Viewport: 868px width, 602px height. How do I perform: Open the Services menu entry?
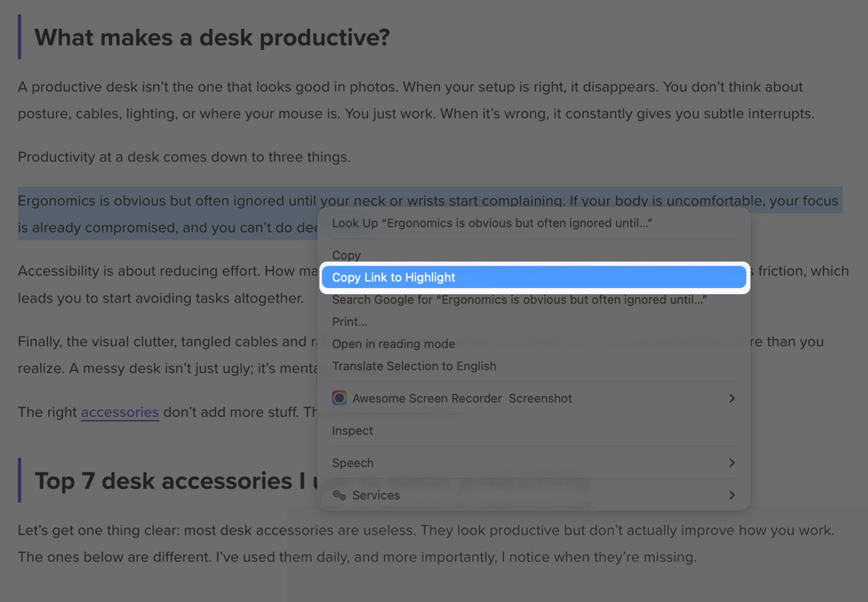click(x=533, y=495)
